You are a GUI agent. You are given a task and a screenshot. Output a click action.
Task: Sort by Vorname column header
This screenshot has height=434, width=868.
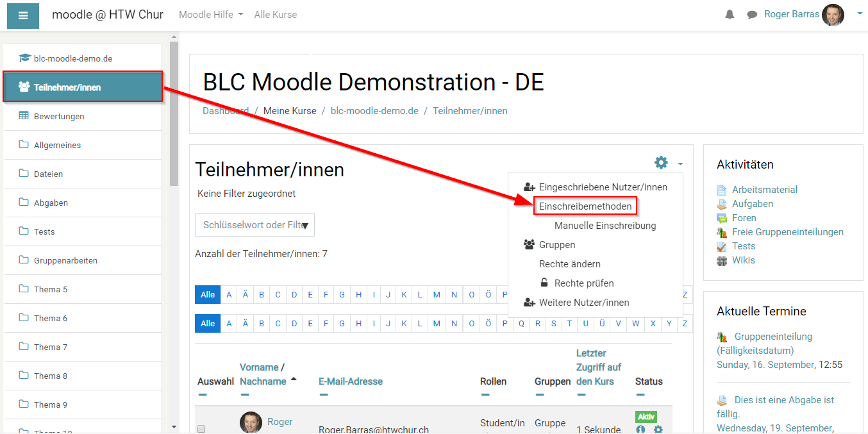[259, 367]
